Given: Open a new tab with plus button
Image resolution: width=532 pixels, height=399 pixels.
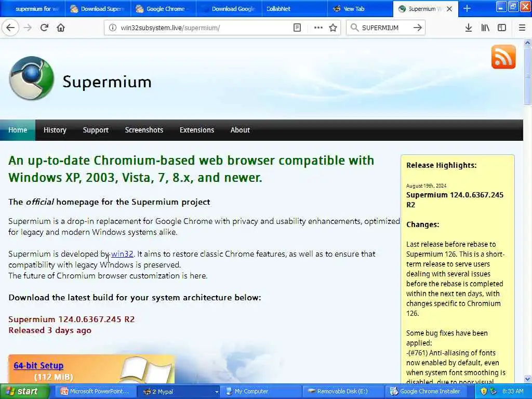Looking at the screenshot, I should click(x=467, y=8).
